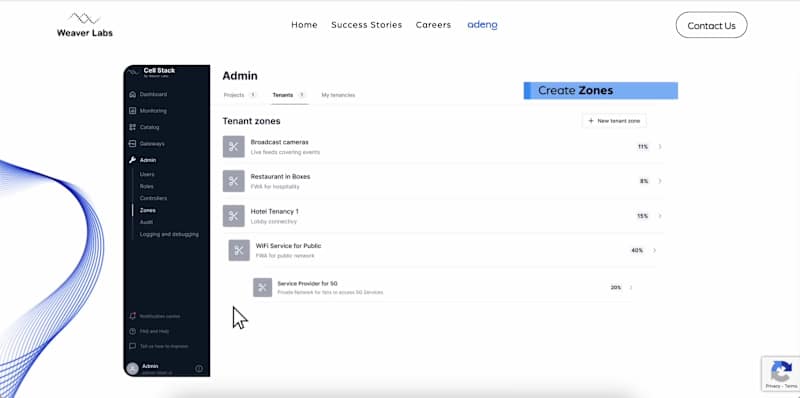The width and height of the screenshot is (800, 398).
Task: Open the Catalog grid icon
Action: (x=133, y=127)
